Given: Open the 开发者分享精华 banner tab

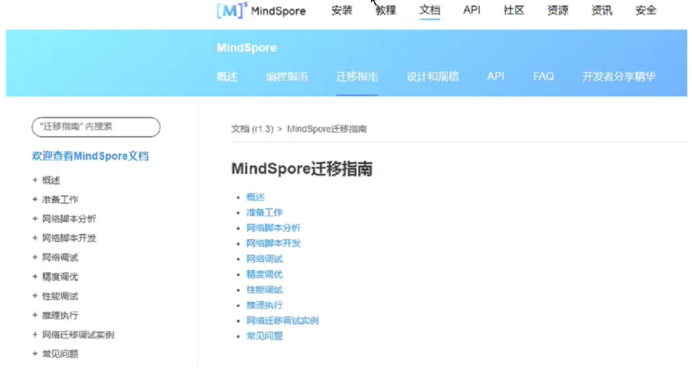Looking at the screenshot, I should click(619, 77).
